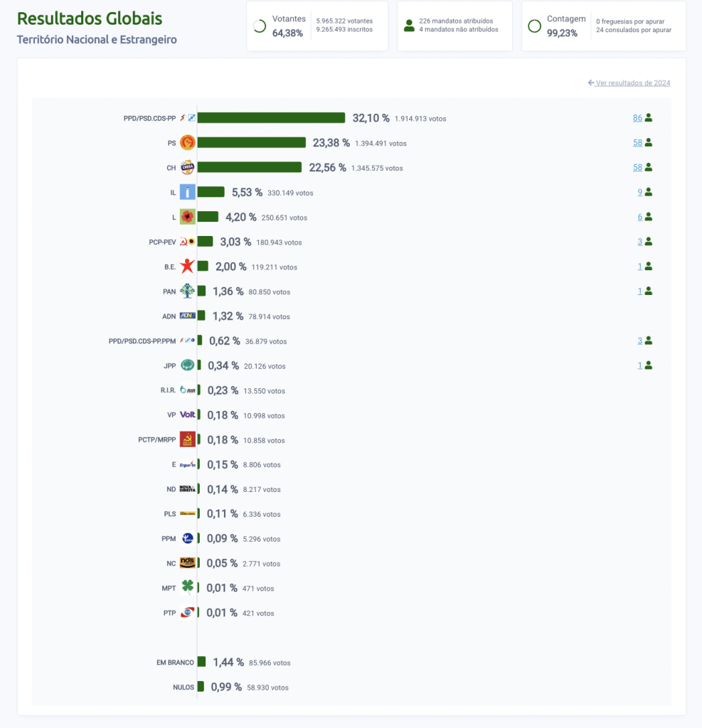Click the PCTP/MRPP red logo

coord(187,439)
